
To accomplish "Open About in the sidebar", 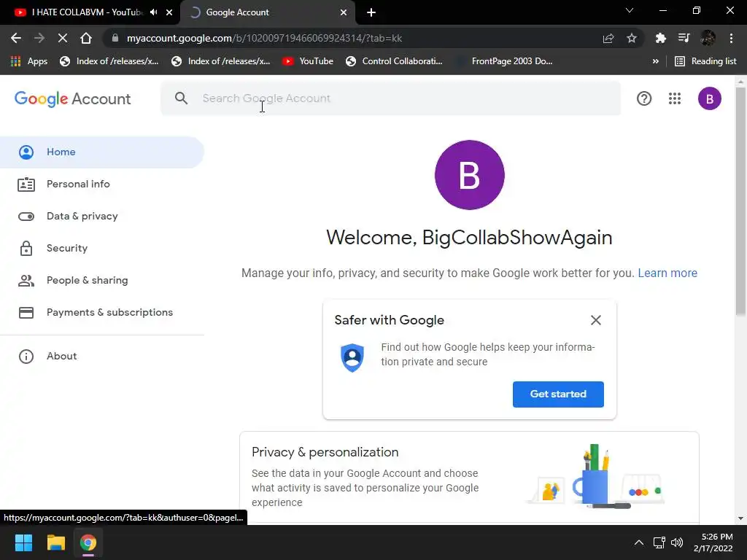I will point(102,356).
